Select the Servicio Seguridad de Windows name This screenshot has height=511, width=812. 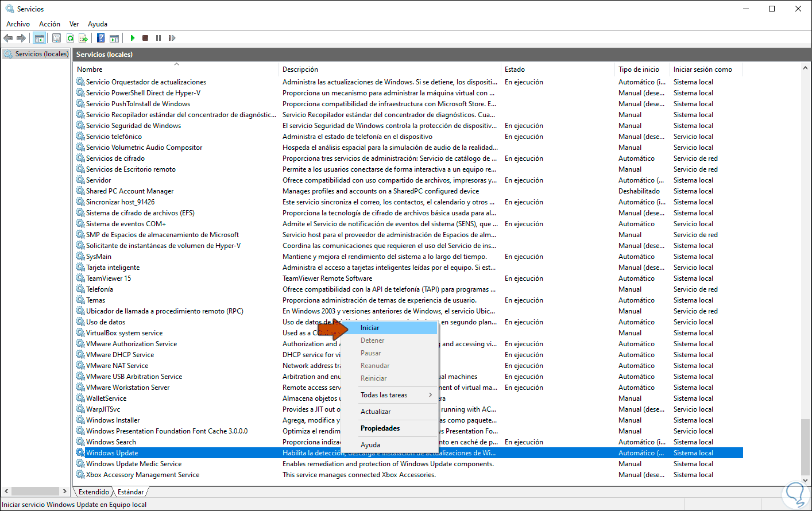point(133,126)
